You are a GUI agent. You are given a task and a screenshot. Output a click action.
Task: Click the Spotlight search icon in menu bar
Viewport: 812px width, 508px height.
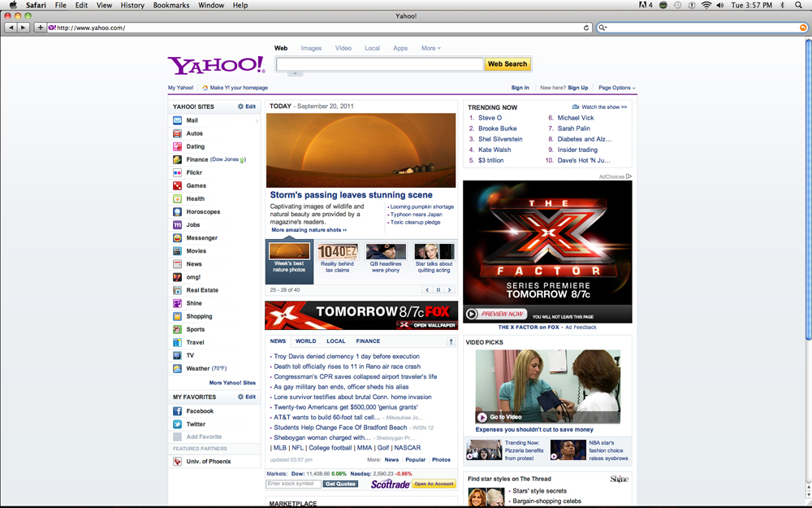pos(798,5)
